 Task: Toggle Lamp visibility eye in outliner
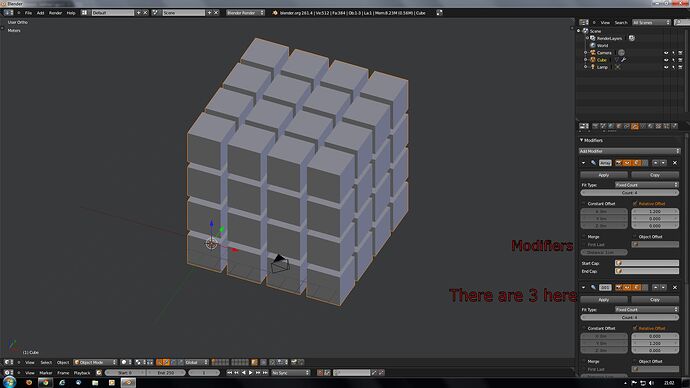pos(666,67)
